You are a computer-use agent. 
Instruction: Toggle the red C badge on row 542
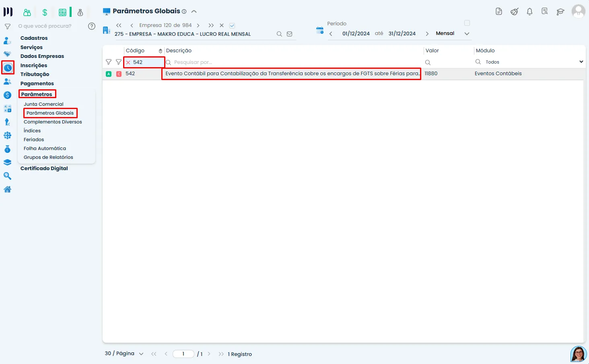[x=119, y=74]
